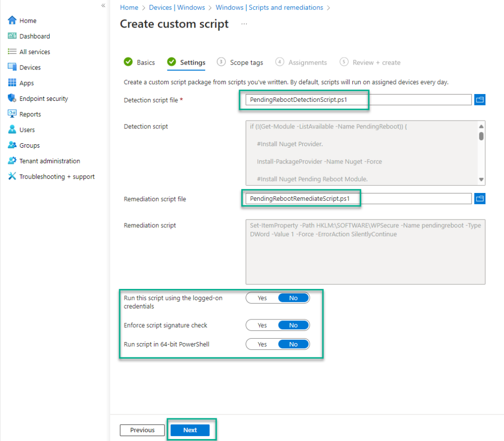Click the Reports icon in sidebar
The width and height of the screenshot is (504, 441).
[12, 114]
